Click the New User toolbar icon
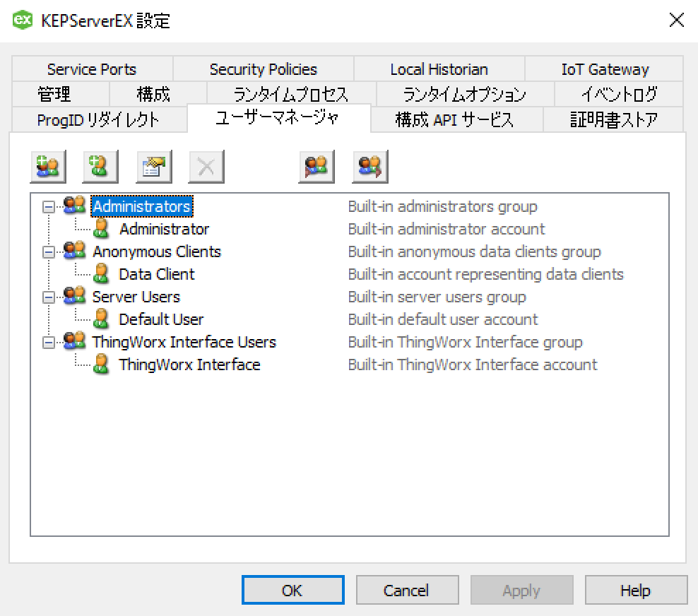Image resolution: width=698 pixels, height=616 pixels. click(x=100, y=167)
